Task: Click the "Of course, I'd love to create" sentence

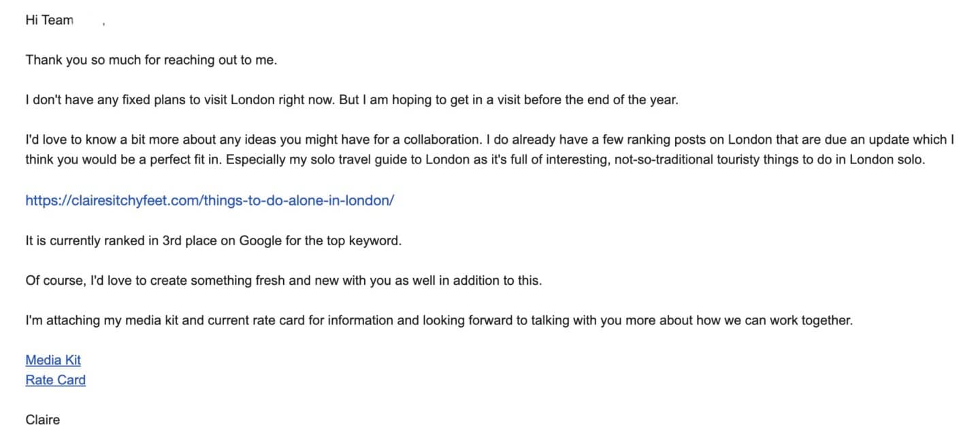Action: [284, 281]
